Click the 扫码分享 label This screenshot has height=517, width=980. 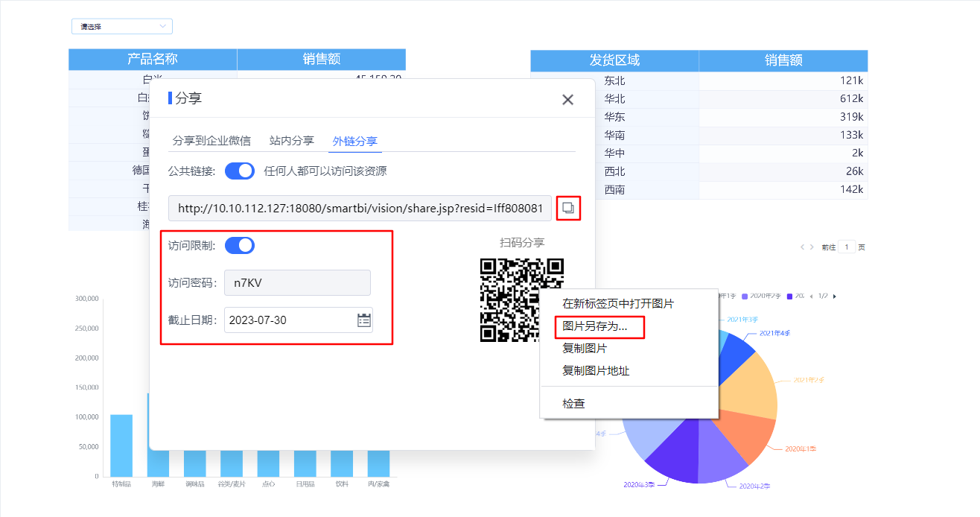(522, 243)
